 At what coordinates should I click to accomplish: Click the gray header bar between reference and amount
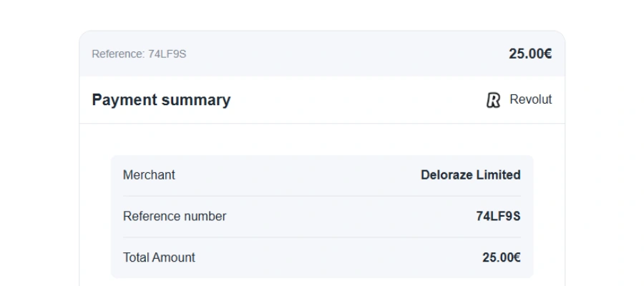(343, 54)
